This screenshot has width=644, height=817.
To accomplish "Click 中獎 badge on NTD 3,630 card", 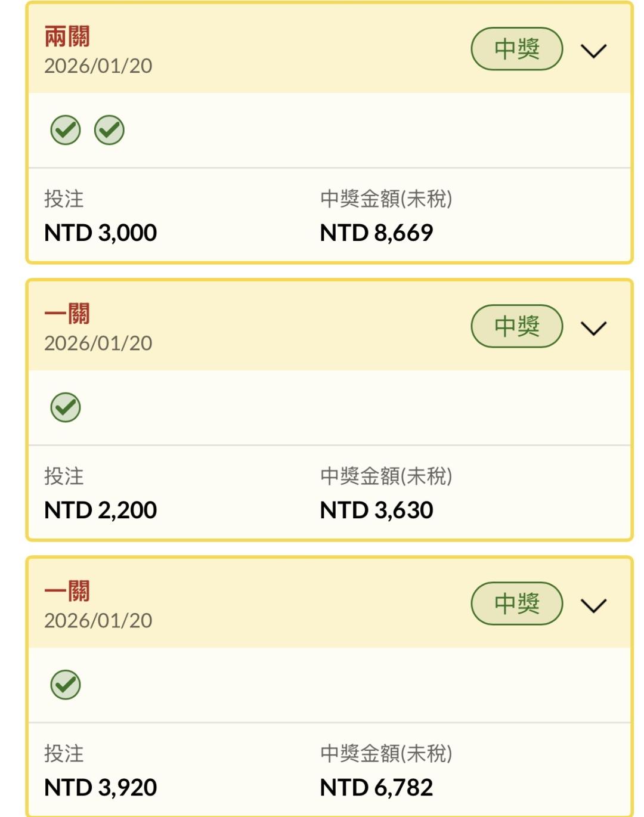I will pos(516,326).
